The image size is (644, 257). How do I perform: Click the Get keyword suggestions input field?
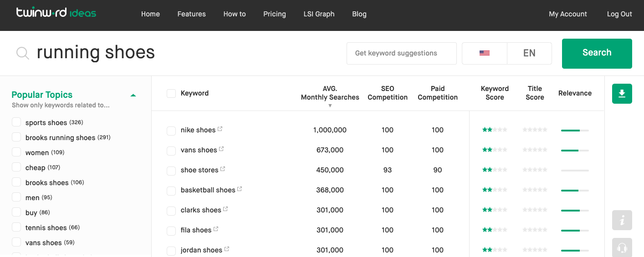click(x=401, y=53)
